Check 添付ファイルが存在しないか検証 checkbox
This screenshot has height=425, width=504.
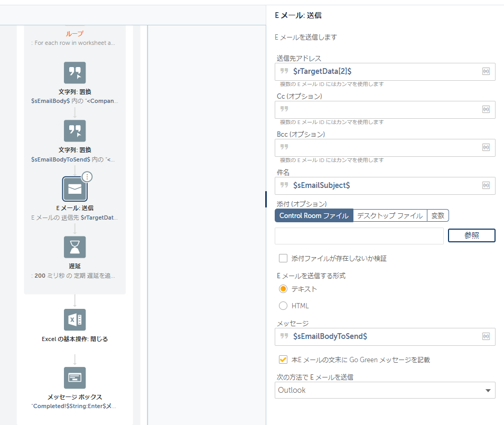pyautogui.click(x=283, y=258)
